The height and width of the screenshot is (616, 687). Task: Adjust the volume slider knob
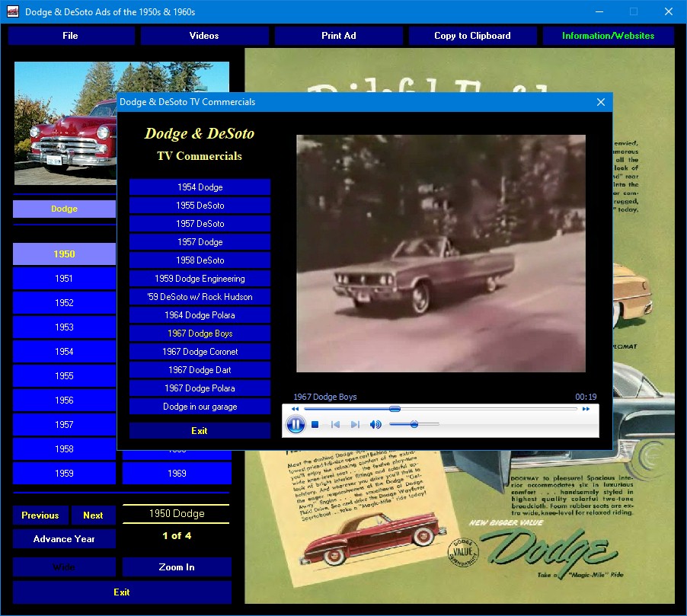tap(414, 424)
